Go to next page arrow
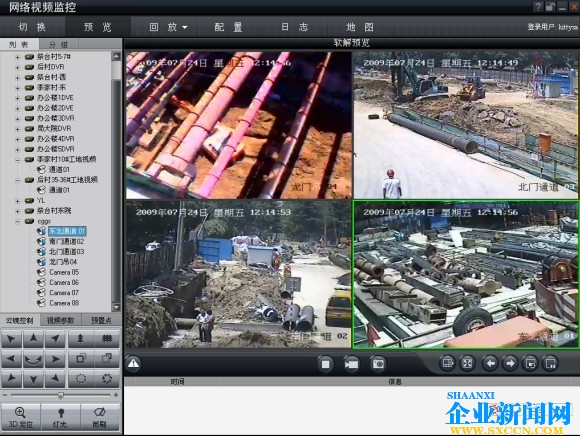The image size is (580, 436). (x=510, y=364)
